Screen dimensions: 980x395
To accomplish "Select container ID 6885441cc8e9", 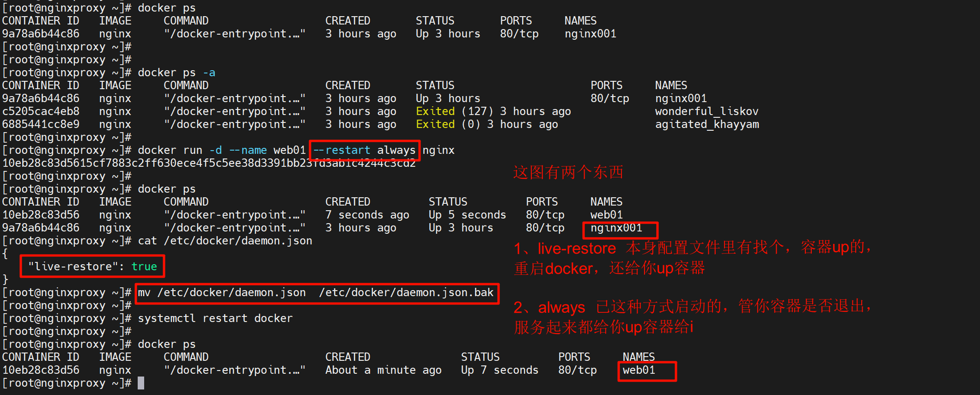I will coord(41,125).
